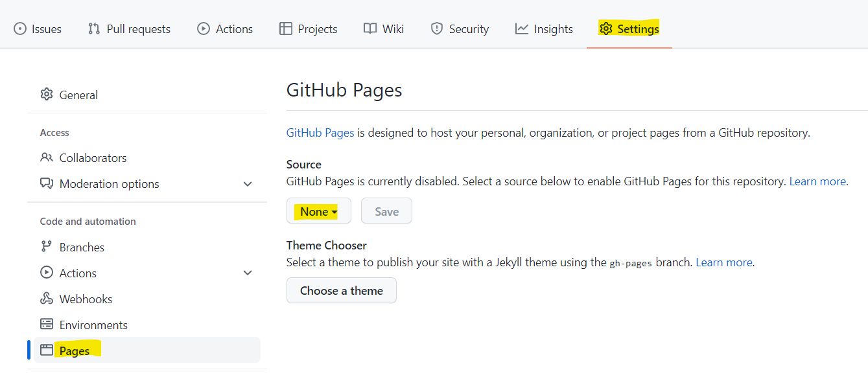Image resolution: width=868 pixels, height=379 pixels.
Task: Click the Environments server icon
Action: point(46,325)
